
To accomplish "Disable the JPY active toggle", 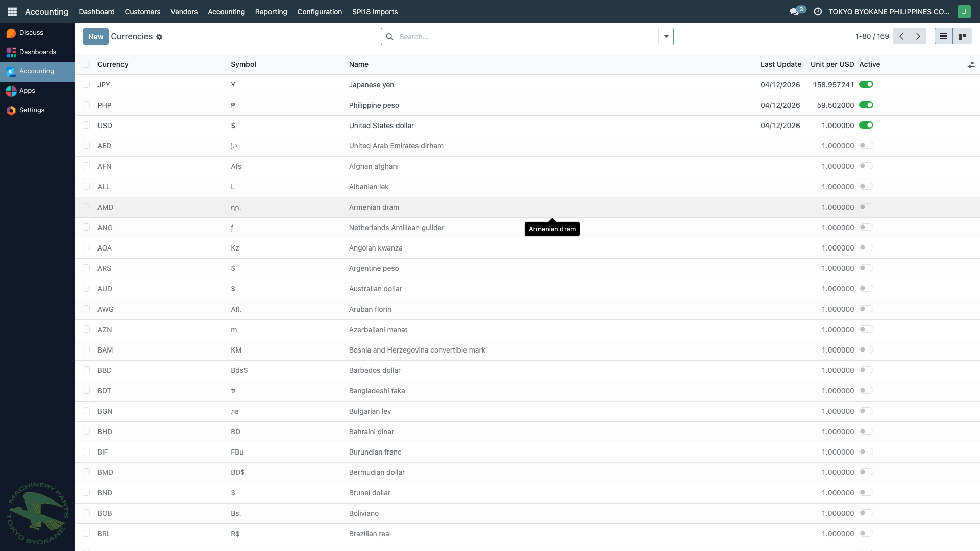I will pyautogui.click(x=867, y=84).
